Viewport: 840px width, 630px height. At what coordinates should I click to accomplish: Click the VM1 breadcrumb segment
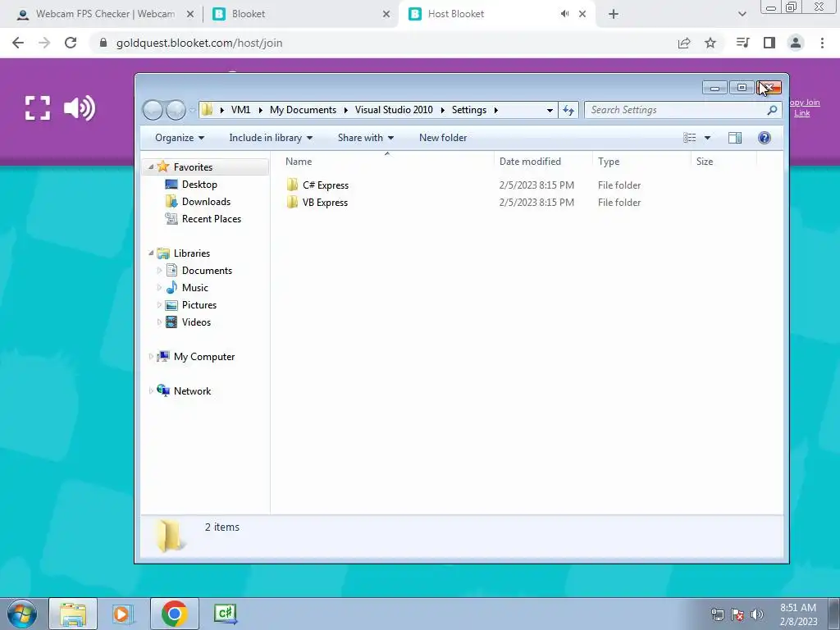coord(240,110)
